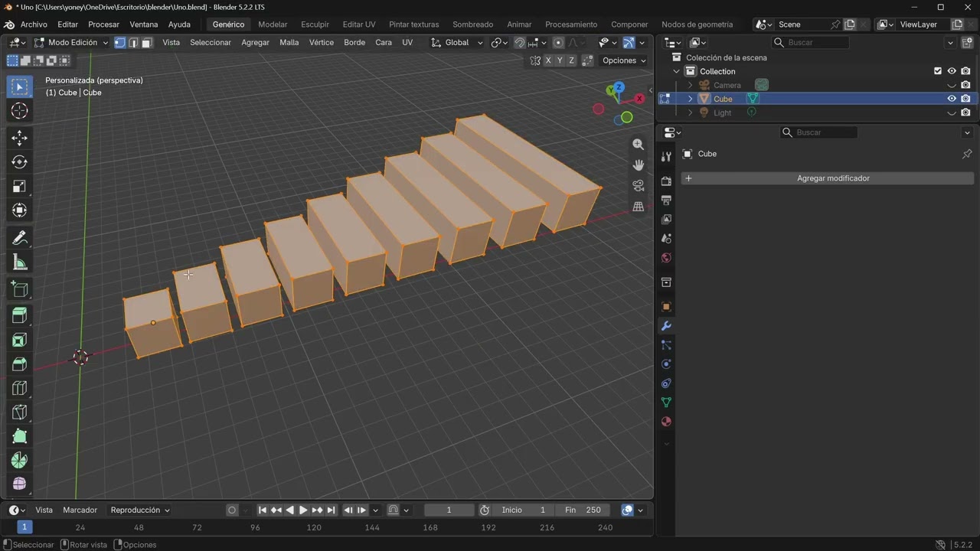Switch orthographic/perspective grid icon
This screenshot has width=980, height=551.
[638, 207]
